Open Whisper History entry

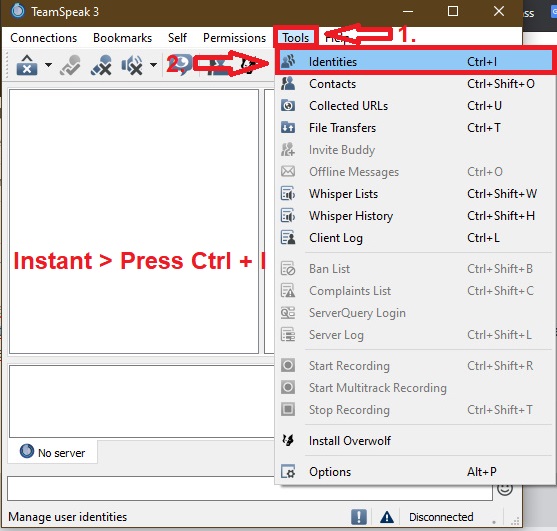415,216
